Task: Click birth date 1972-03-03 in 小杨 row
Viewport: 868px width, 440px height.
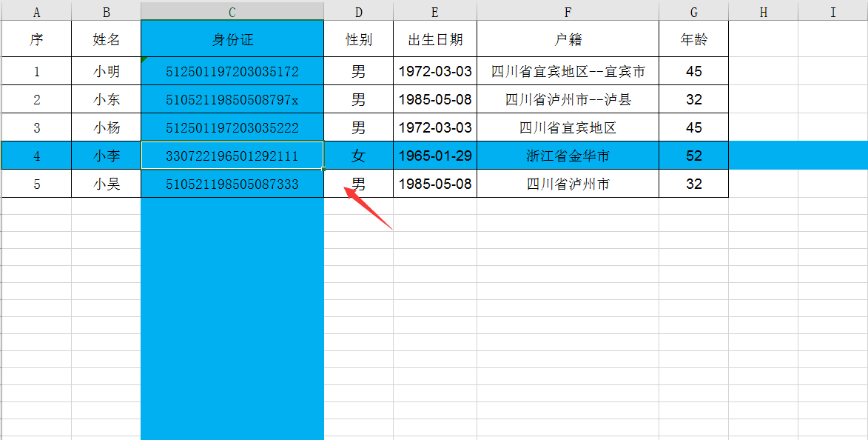Action: pos(435,127)
